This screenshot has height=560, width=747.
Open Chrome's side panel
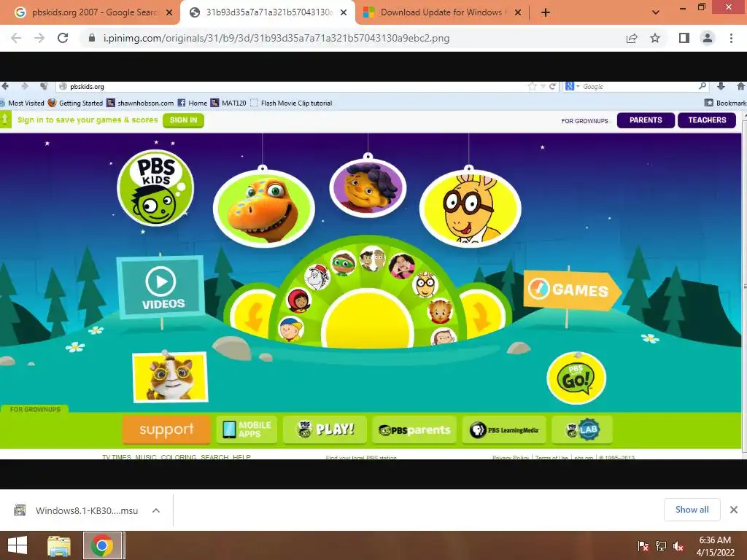684,38
